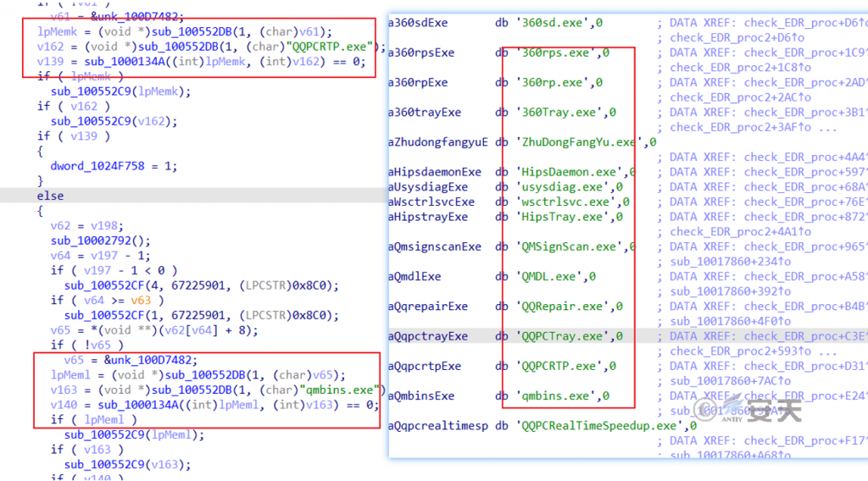Follow the sub_10017860+4F0 cross reference

click(x=731, y=321)
